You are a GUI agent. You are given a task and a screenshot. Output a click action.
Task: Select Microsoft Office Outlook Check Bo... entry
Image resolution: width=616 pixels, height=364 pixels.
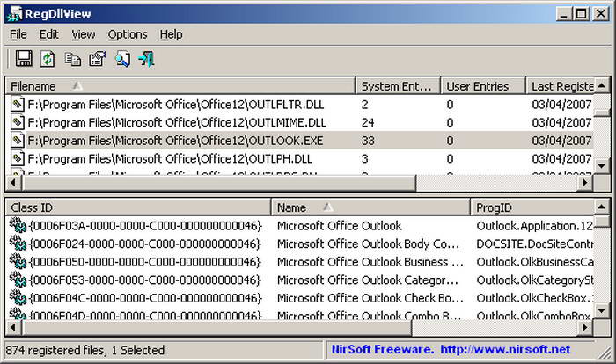(x=370, y=298)
